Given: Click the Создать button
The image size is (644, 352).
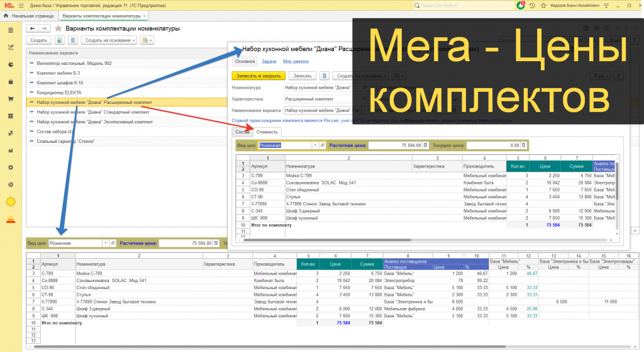Looking at the screenshot, I should point(38,40).
